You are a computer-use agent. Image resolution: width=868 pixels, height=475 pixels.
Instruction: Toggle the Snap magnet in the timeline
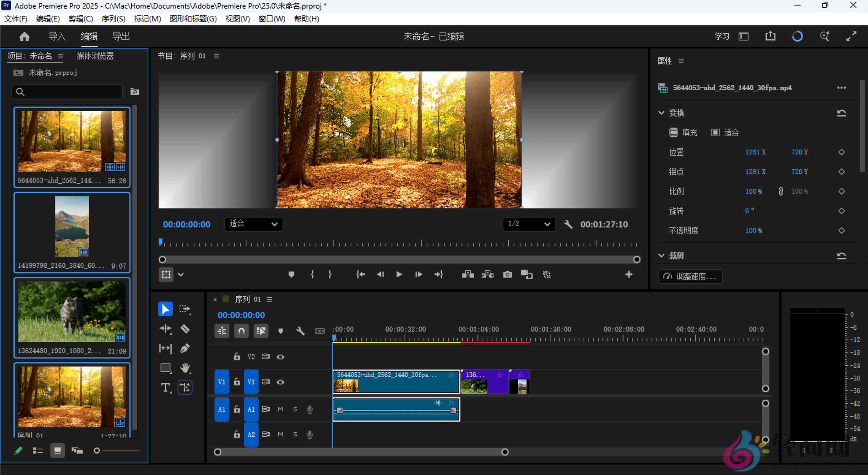tap(241, 331)
